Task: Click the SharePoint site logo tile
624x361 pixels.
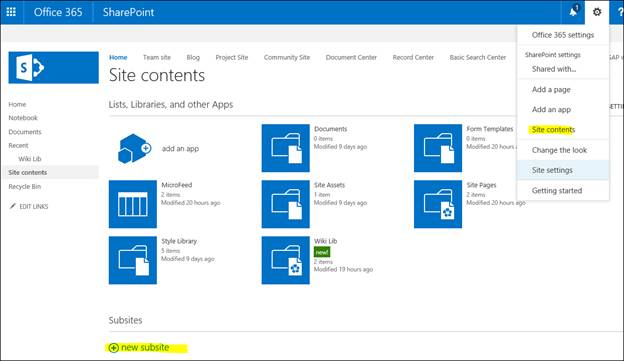Action: tap(54, 68)
